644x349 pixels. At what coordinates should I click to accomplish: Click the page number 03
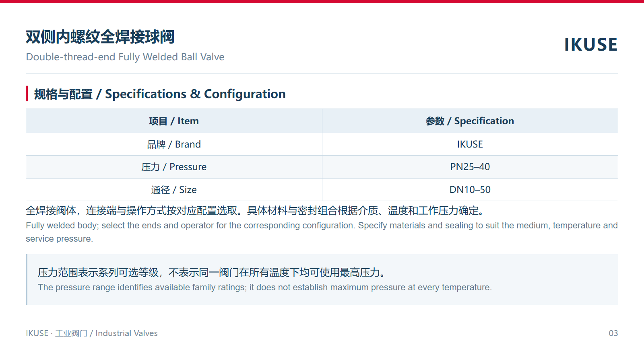point(613,333)
